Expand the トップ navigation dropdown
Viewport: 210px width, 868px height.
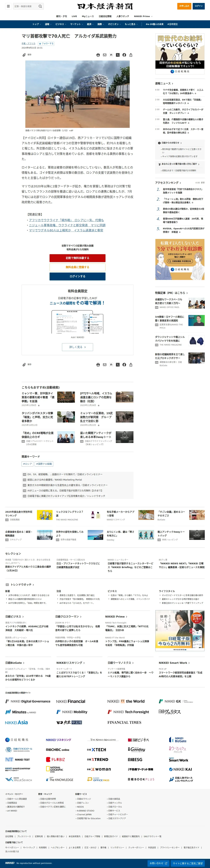pos(37,24)
